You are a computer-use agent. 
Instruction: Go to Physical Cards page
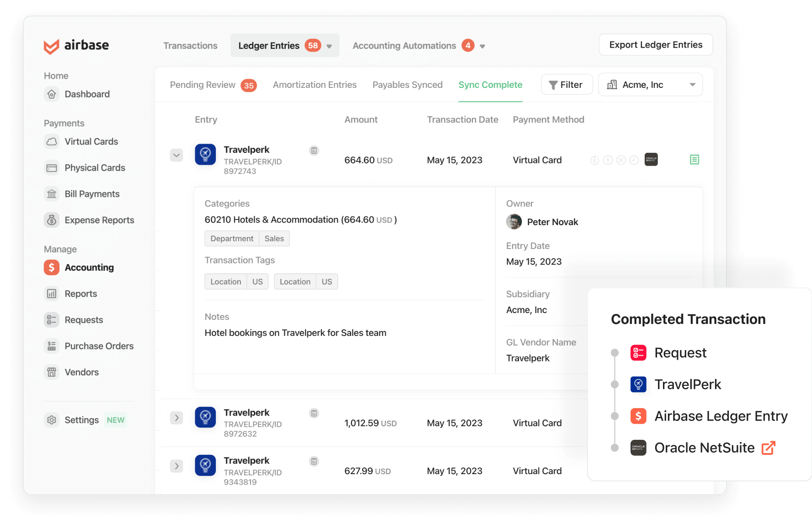pyautogui.click(x=85, y=168)
